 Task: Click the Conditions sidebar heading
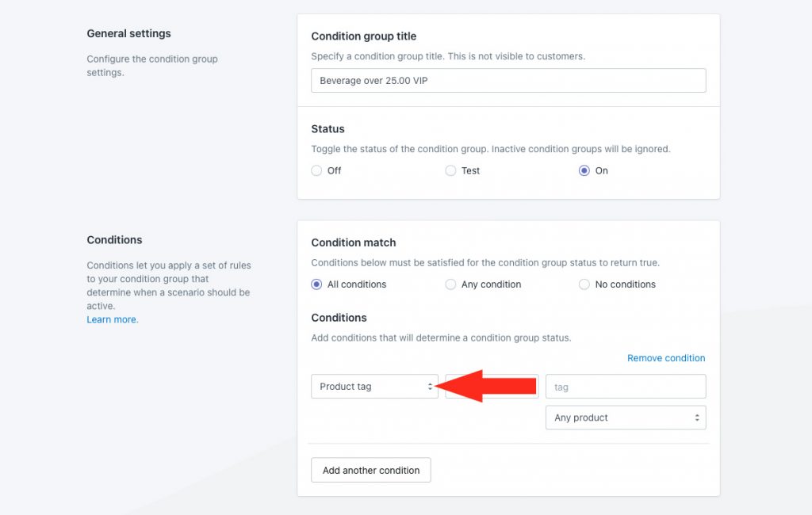(x=114, y=239)
